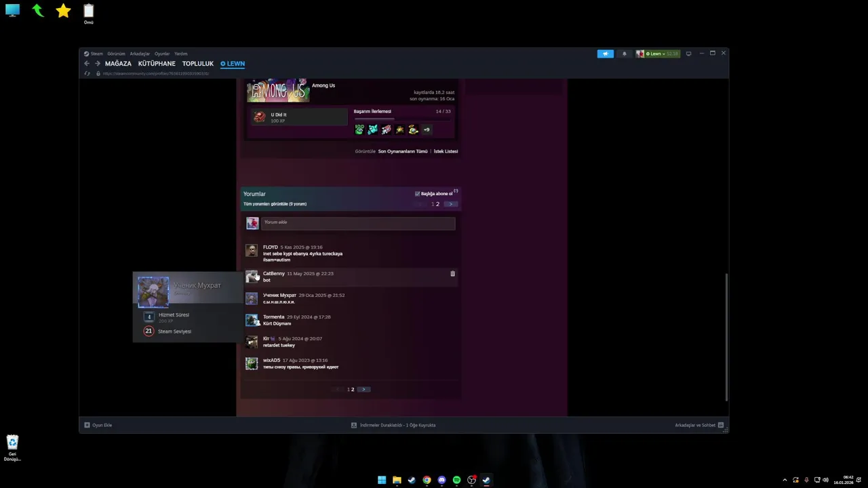Click the profile URL address bar

pyautogui.click(x=156, y=73)
